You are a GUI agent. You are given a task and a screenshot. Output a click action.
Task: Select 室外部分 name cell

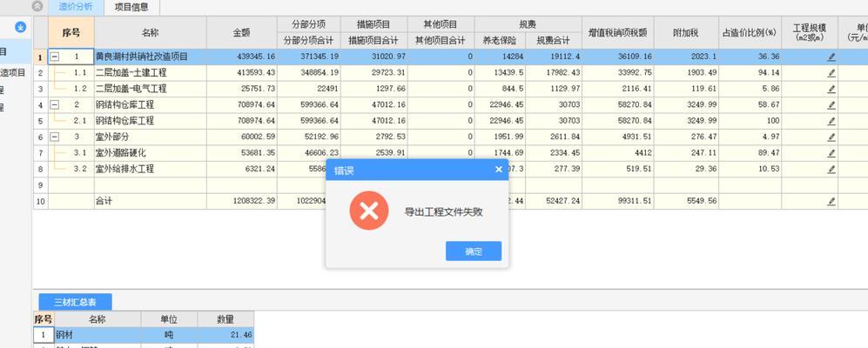[x=150, y=137]
